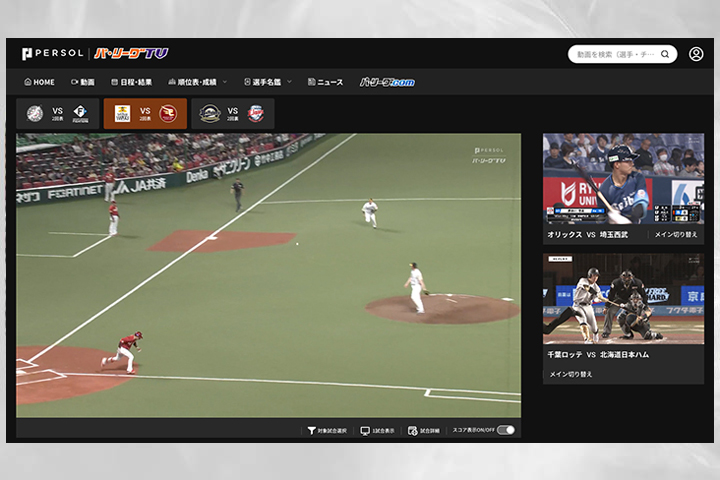Click the 試合詳細 button label
The image size is (720, 480).
(x=430, y=430)
